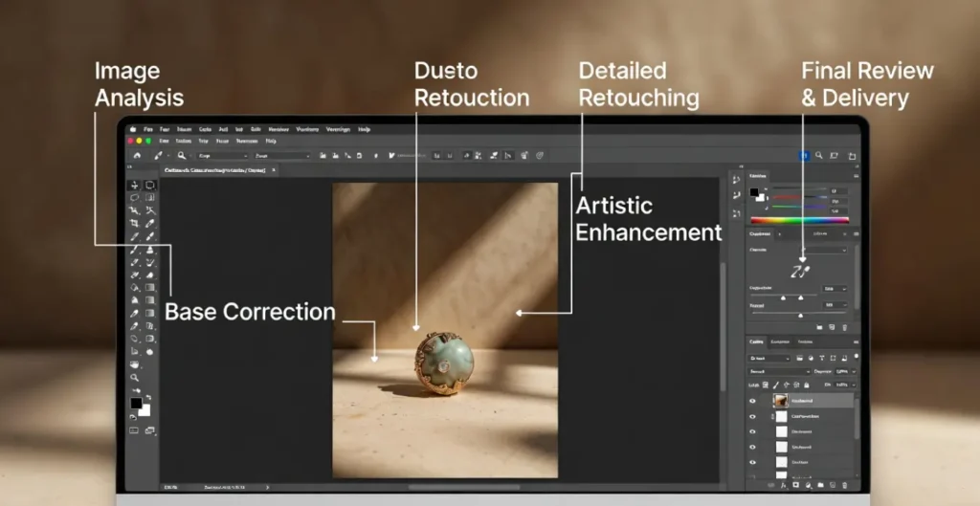This screenshot has height=506, width=980.
Task: Click the blue share button
Action: 804,156
